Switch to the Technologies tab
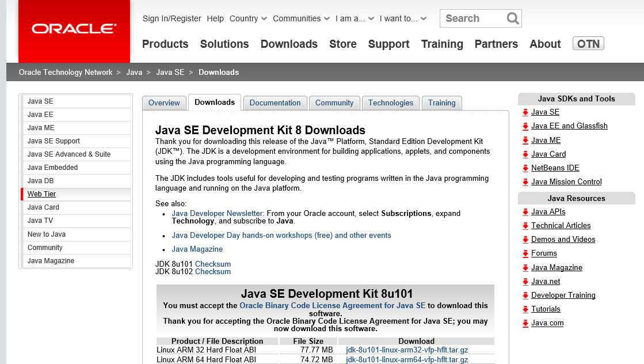 point(391,103)
